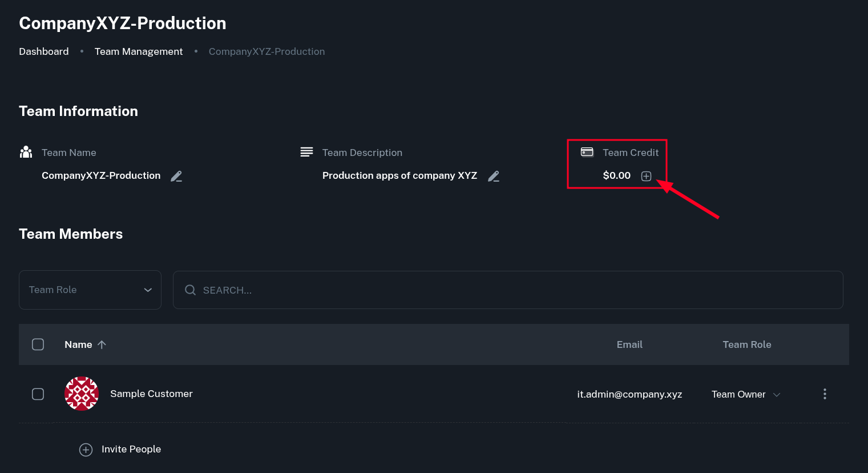Image resolution: width=868 pixels, height=473 pixels.
Task: Click Sample Customer avatar image
Action: [82, 394]
